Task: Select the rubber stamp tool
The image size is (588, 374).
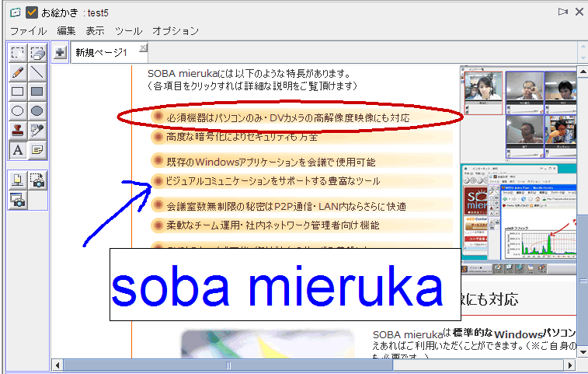Action: (x=18, y=131)
